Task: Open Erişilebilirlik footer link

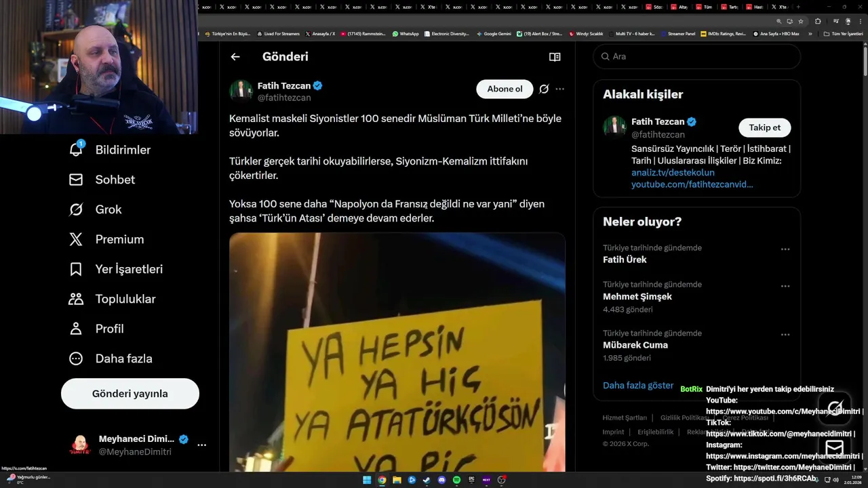Action: pyautogui.click(x=656, y=432)
